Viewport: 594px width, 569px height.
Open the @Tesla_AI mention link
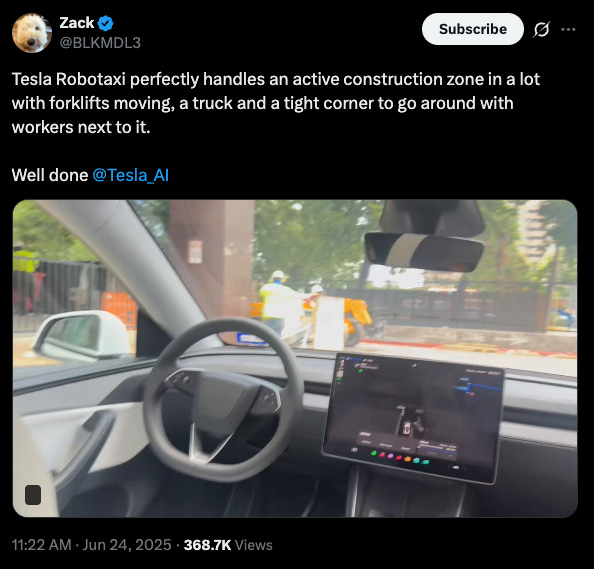[x=130, y=175]
